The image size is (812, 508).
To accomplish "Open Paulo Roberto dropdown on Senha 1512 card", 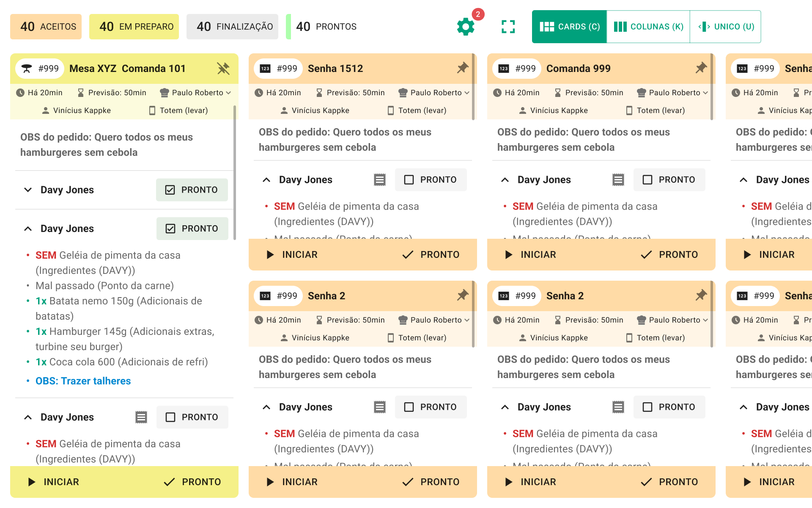I will tap(434, 93).
